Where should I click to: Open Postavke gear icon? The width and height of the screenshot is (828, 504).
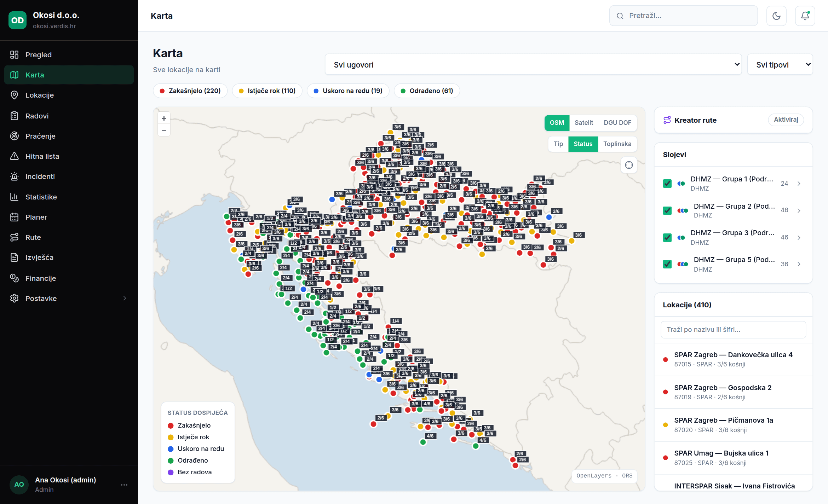pos(14,298)
